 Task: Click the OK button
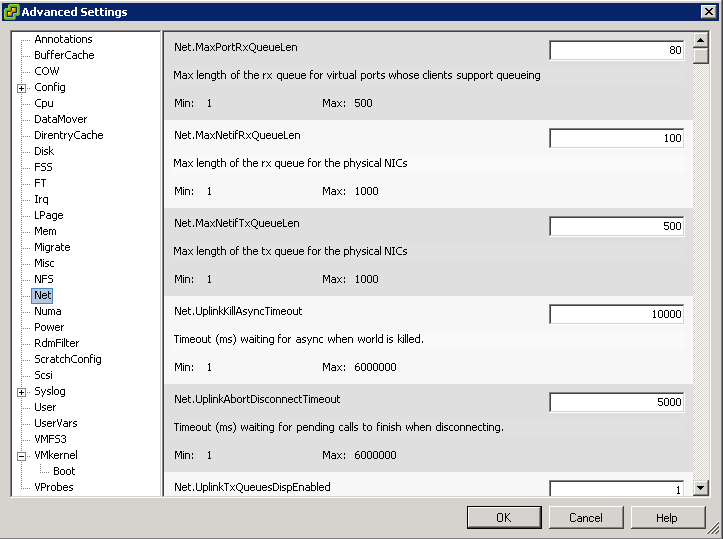pyautogui.click(x=504, y=518)
